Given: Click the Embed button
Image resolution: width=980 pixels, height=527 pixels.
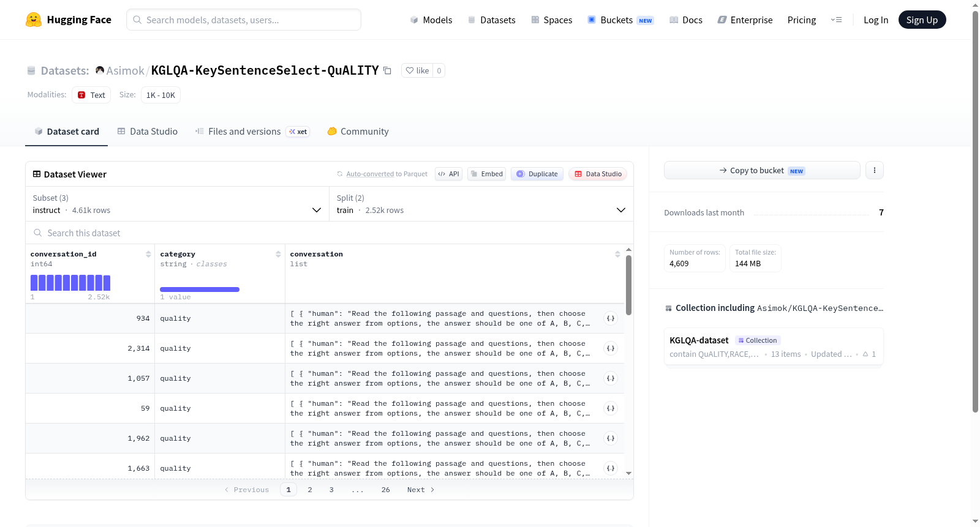Looking at the screenshot, I should (x=487, y=174).
